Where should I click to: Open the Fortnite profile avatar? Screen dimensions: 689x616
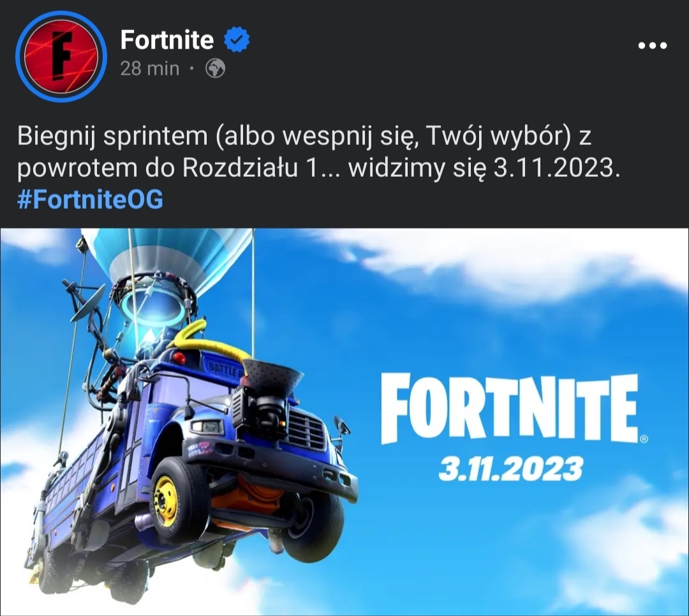coord(61,56)
